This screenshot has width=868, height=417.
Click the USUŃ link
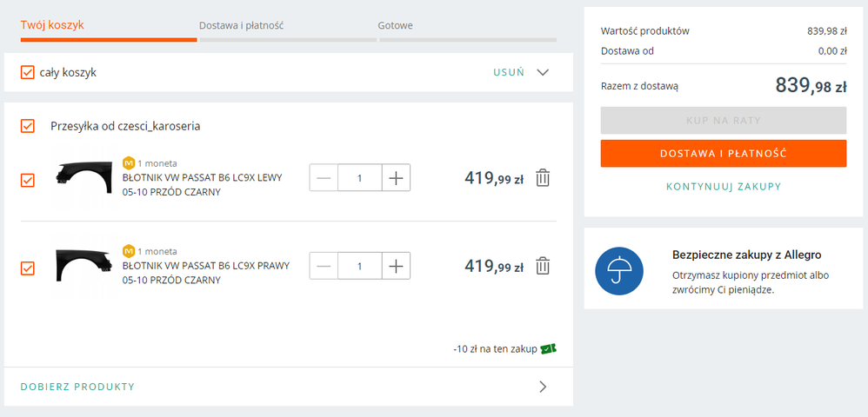pyautogui.click(x=509, y=72)
